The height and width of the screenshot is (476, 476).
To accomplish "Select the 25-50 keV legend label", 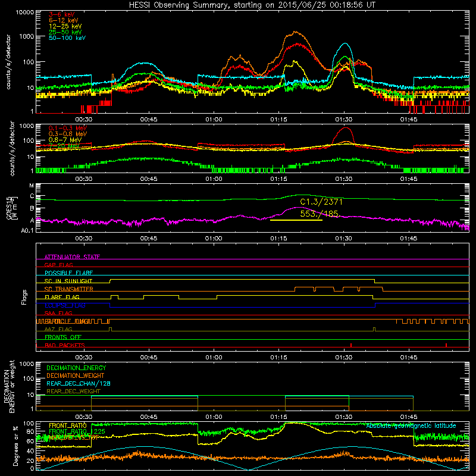I will [x=65, y=32].
